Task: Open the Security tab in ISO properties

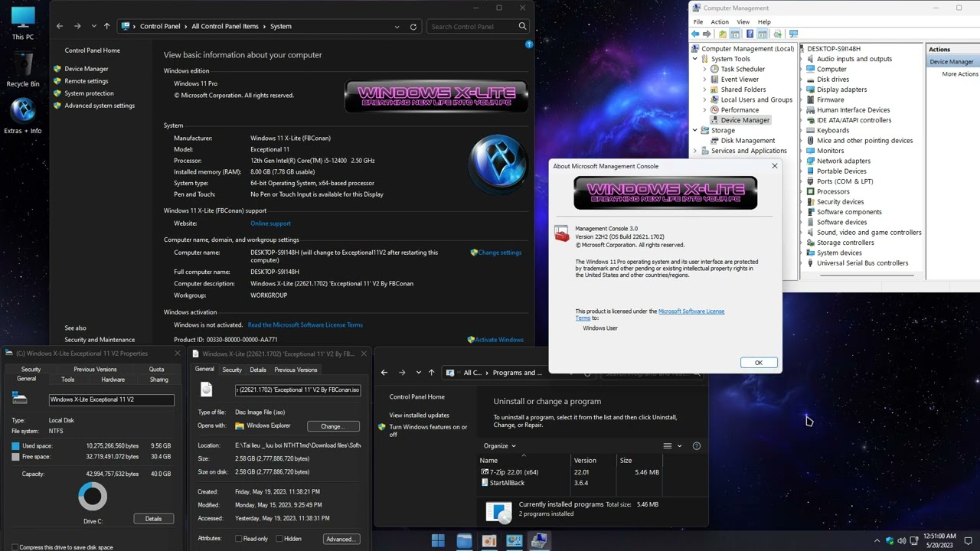Action: click(x=232, y=370)
